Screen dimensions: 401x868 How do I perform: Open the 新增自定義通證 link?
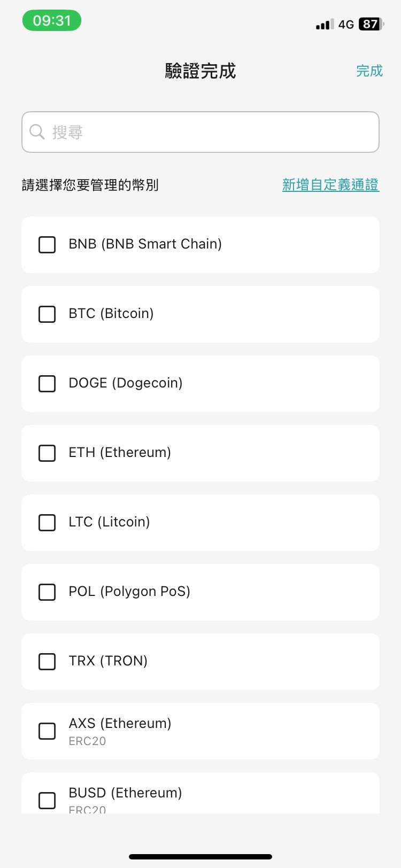click(330, 185)
